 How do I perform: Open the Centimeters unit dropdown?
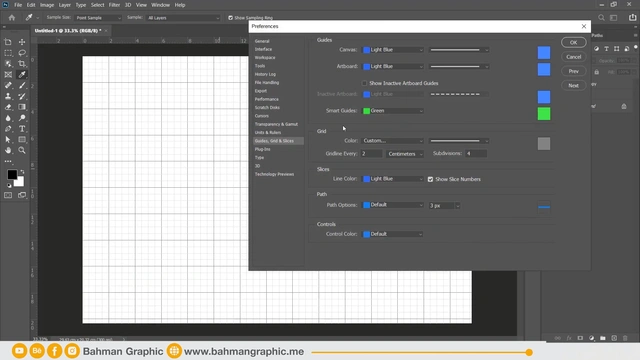tap(405, 154)
